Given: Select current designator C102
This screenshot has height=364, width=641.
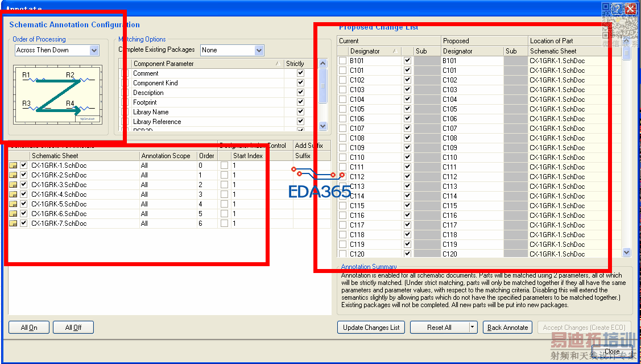Looking at the screenshot, I should coord(357,80).
